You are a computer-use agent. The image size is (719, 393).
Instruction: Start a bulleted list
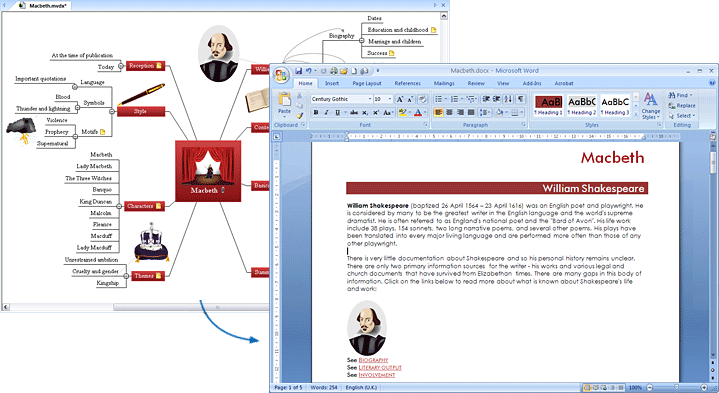coord(439,99)
